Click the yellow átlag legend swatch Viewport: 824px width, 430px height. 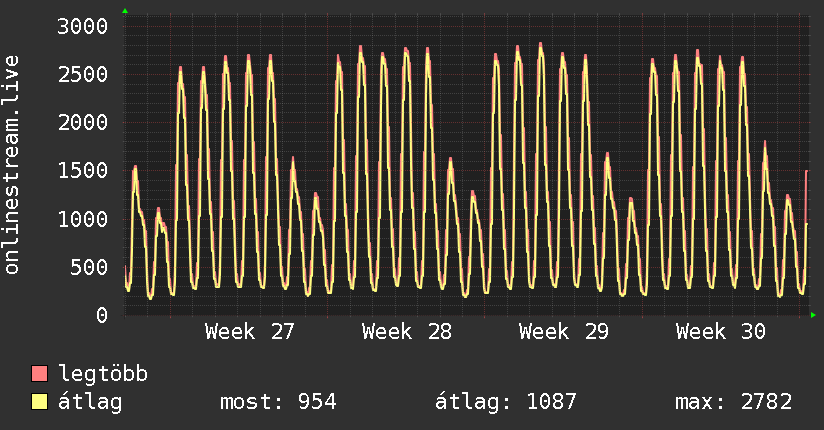[x=39, y=401]
